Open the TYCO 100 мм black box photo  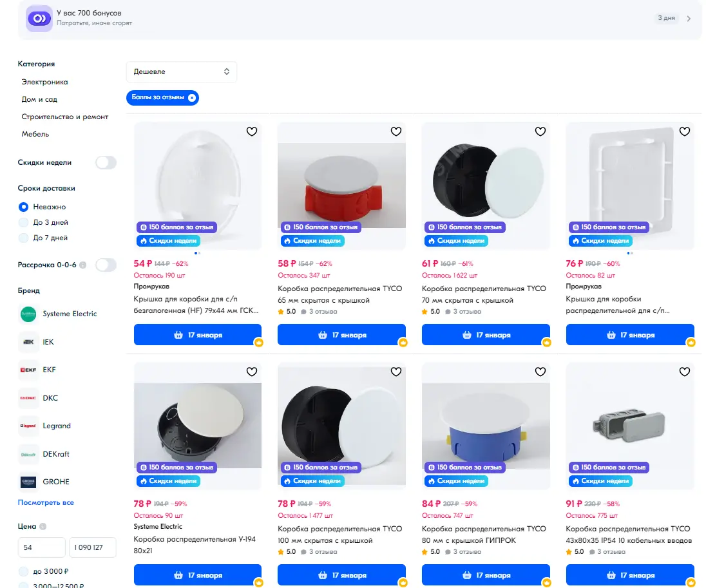coord(342,426)
